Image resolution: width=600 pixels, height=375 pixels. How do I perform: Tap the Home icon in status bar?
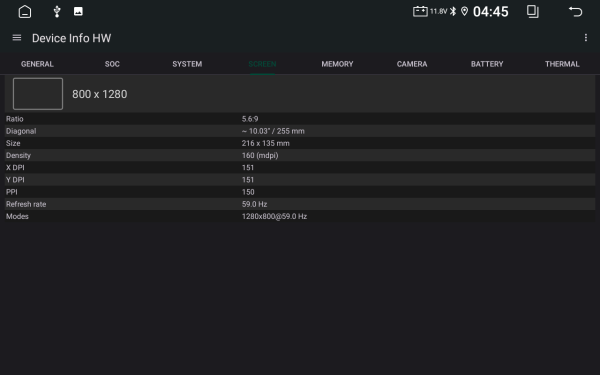pyautogui.click(x=25, y=11)
